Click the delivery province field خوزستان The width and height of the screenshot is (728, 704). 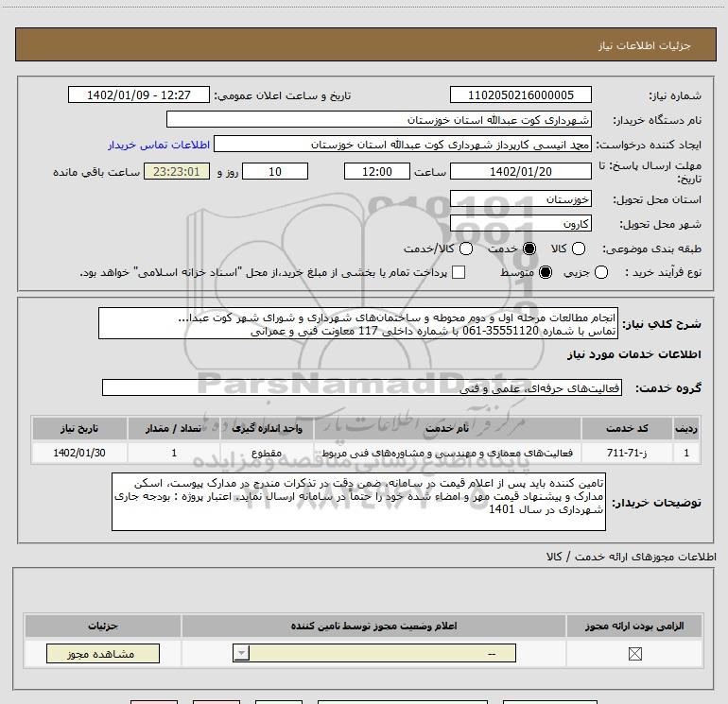[x=520, y=199]
